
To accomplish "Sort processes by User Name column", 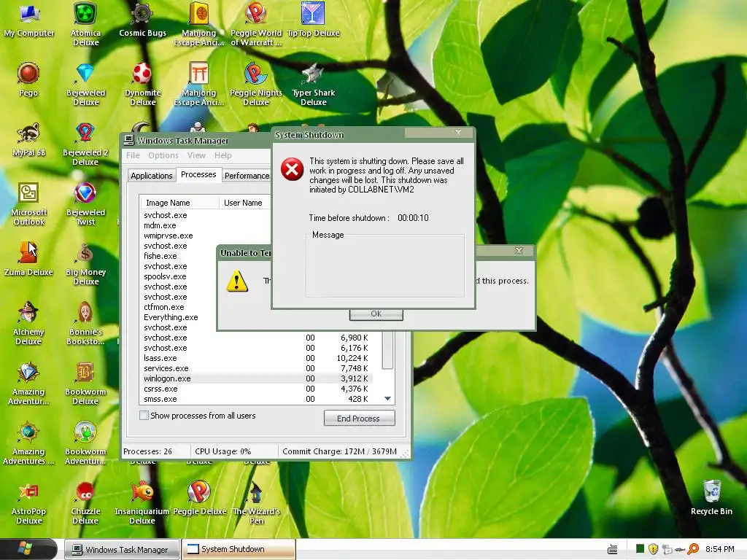I will (245, 203).
